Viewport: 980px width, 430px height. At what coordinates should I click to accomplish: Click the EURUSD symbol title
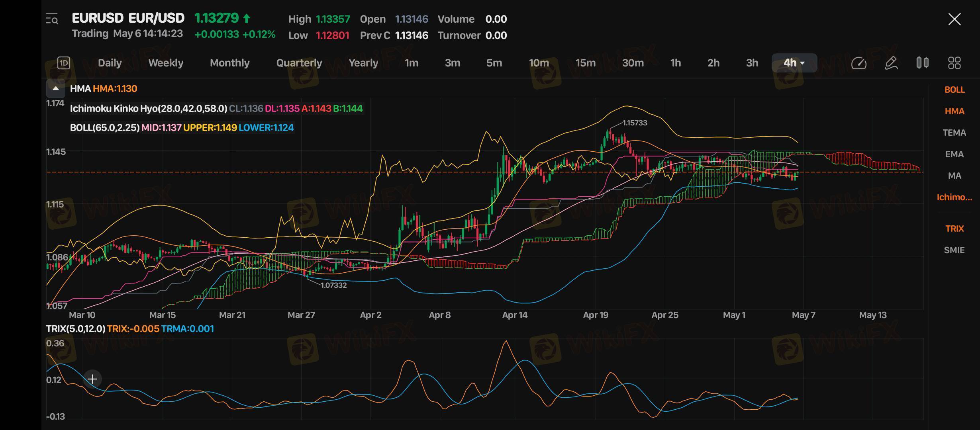128,18
